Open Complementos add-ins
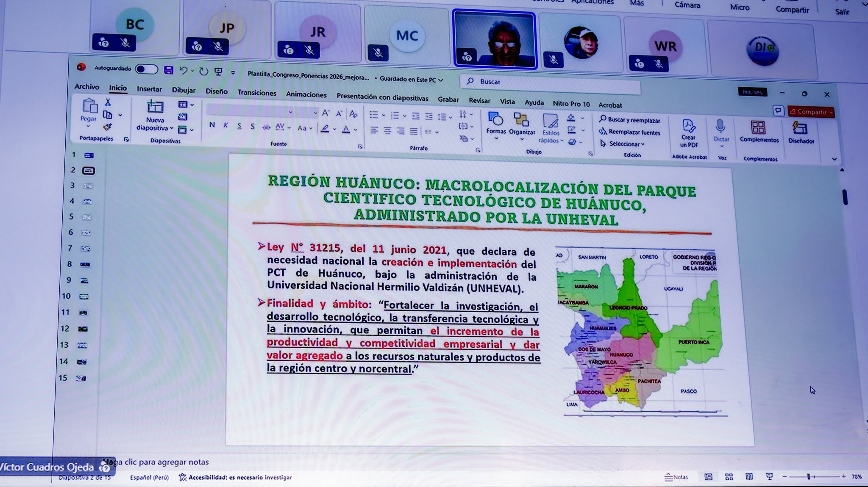 point(759,132)
